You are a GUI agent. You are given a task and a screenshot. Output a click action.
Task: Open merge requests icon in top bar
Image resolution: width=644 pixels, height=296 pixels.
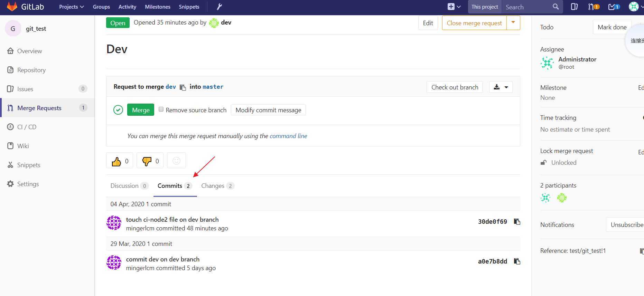(x=594, y=7)
